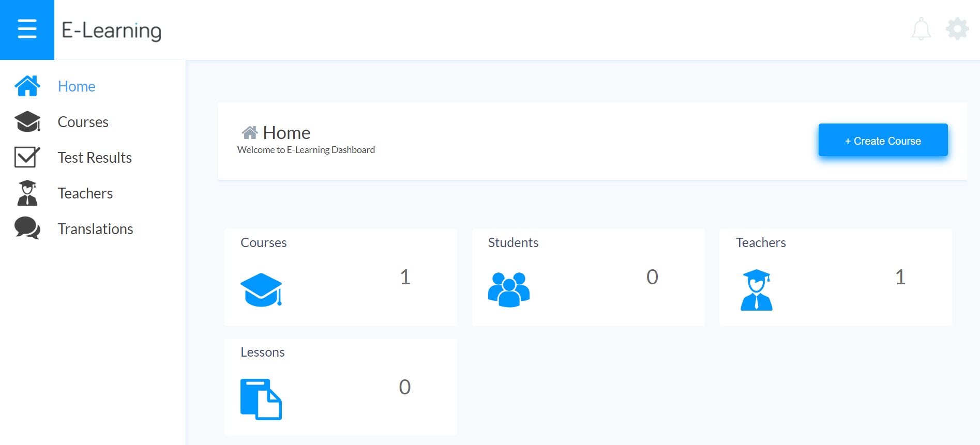
Task: Click the blue graduation cap in Courses card
Action: click(261, 289)
